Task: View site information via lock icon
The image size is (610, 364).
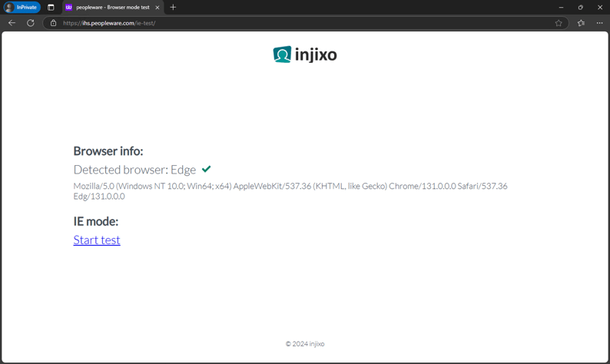Action: (53, 23)
